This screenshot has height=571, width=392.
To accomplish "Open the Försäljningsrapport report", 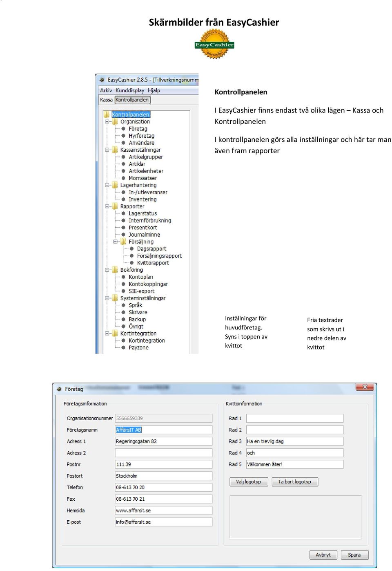I will 160,256.
